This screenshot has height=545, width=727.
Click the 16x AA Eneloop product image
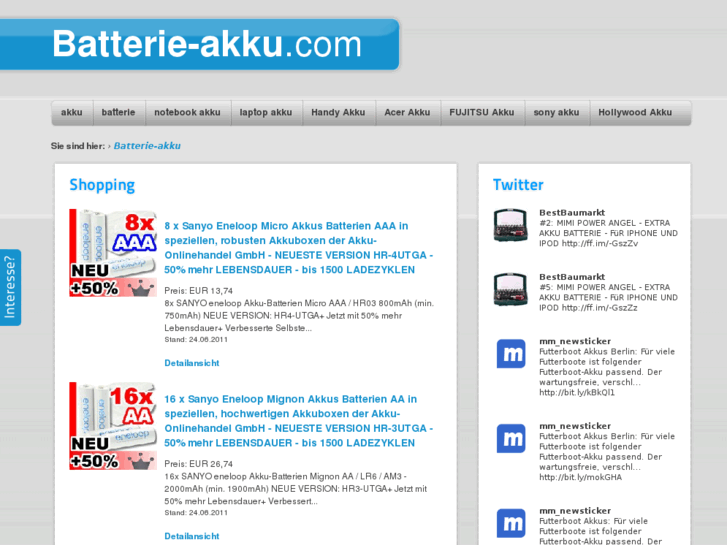click(x=113, y=426)
